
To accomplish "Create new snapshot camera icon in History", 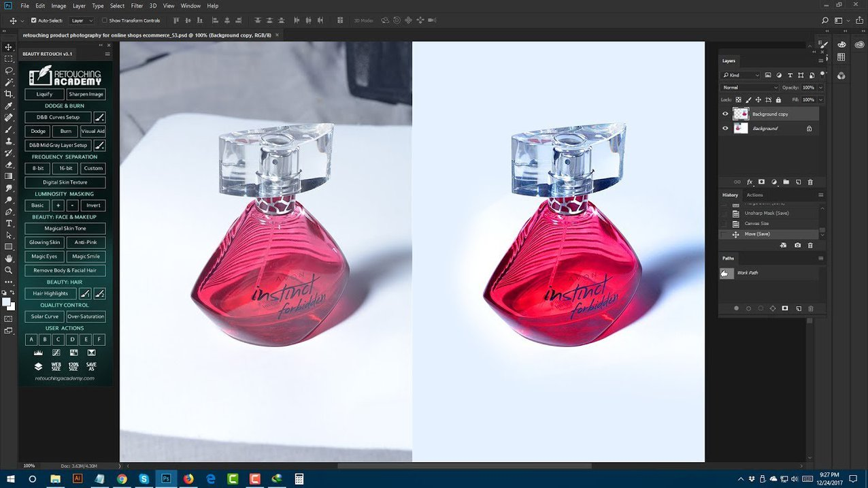I will (798, 245).
